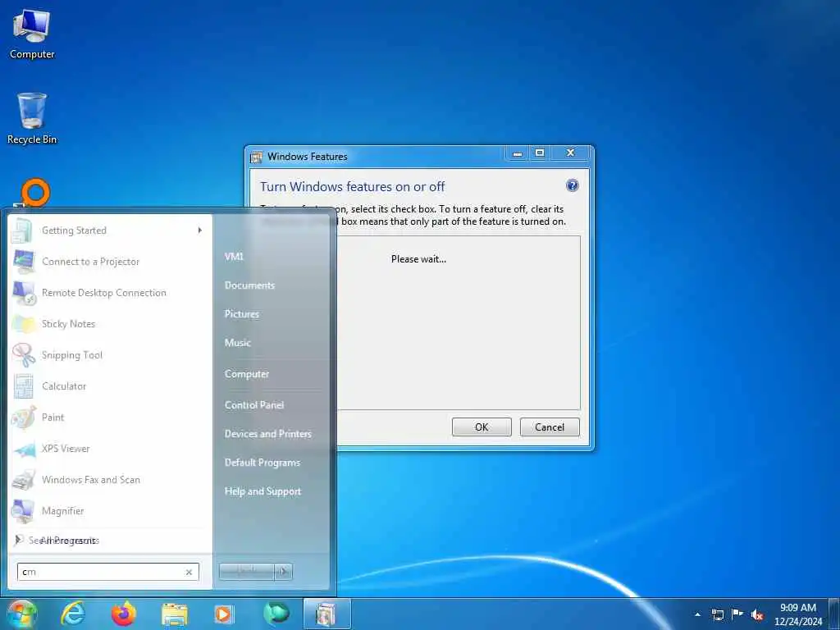Select Sticky Notes text entry

click(x=68, y=323)
